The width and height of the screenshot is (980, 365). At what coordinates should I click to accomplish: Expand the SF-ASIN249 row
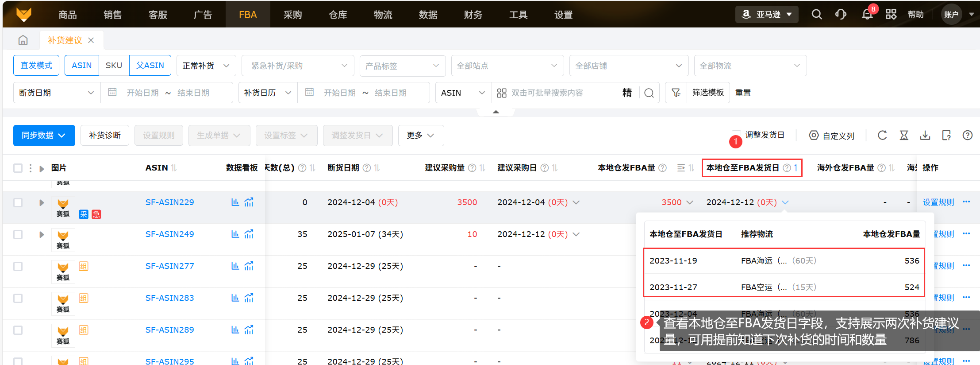pyautogui.click(x=42, y=234)
